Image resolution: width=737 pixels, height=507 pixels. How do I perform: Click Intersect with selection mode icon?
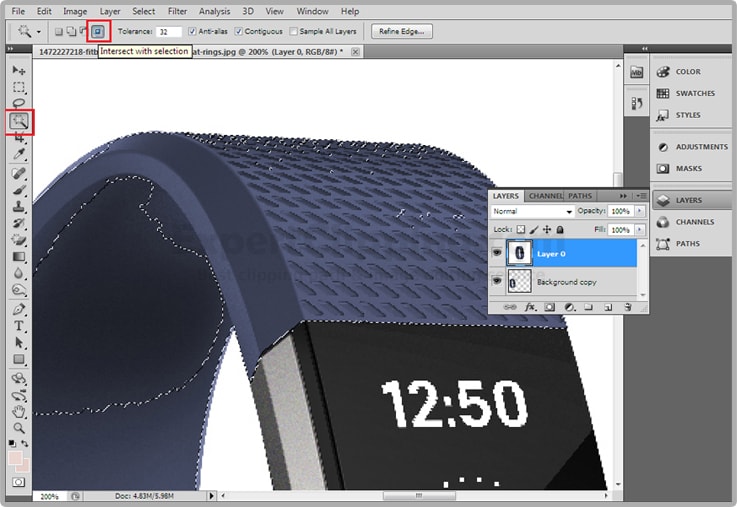pos(98,31)
